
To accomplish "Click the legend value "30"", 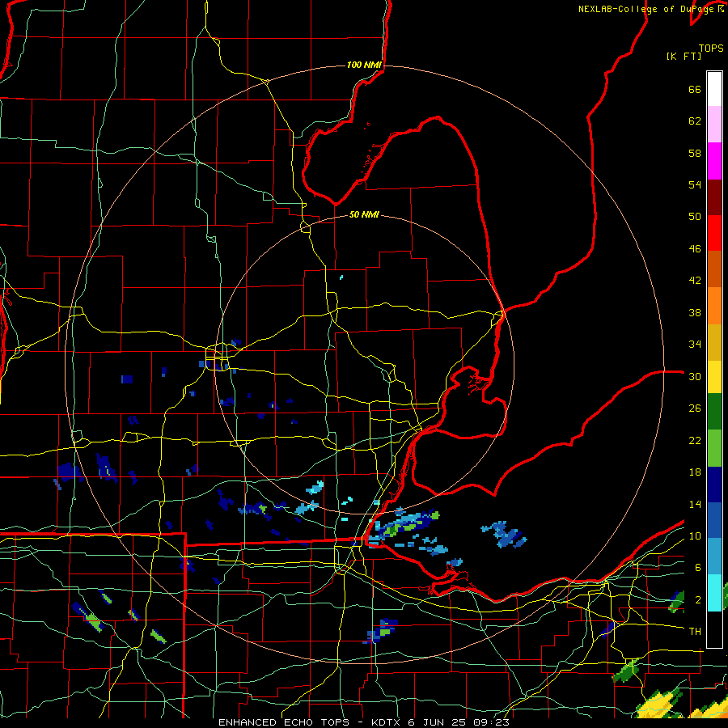I will pyautogui.click(x=695, y=376).
